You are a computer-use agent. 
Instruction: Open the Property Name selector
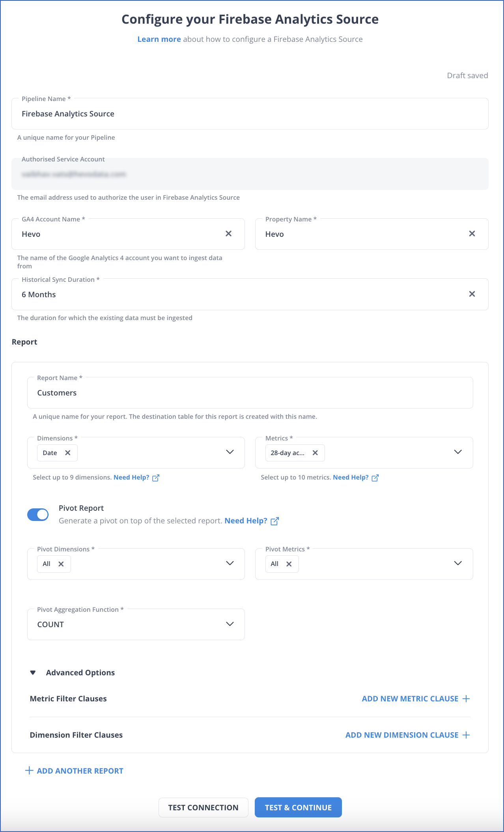pos(372,234)
